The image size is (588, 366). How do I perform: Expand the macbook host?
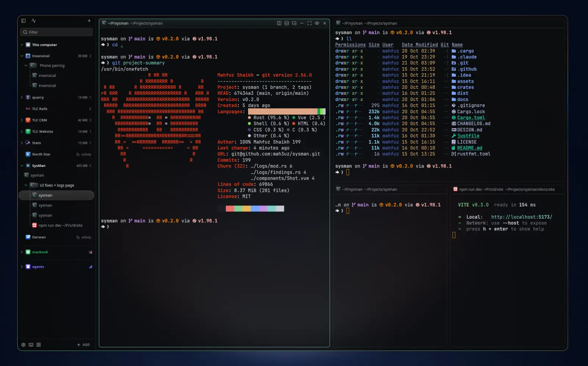(22, 252)
